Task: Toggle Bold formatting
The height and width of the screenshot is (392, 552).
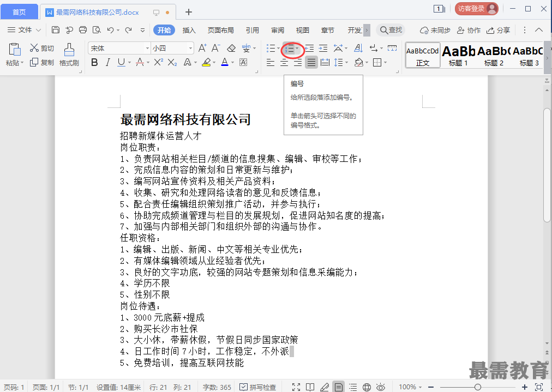Action: tap(94, 63)
